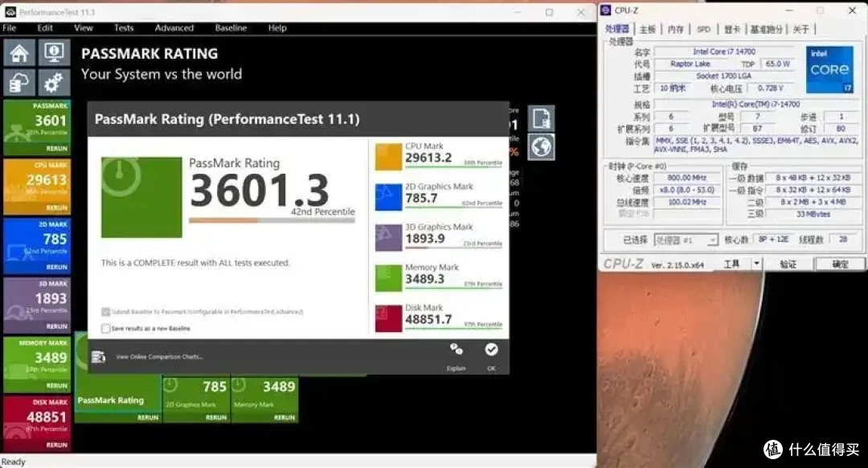Click the purple 3D Graphics Mark icon

(388, 237)
